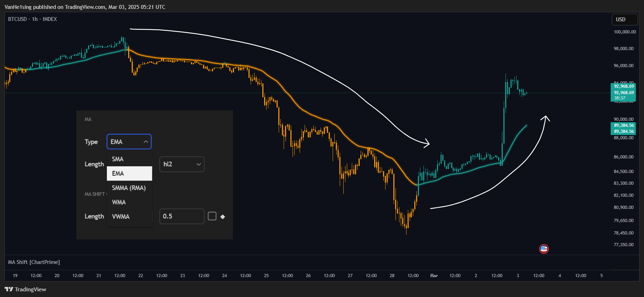
Task: Click the TradingView logo at the bottom
Action: pos(26,289)
